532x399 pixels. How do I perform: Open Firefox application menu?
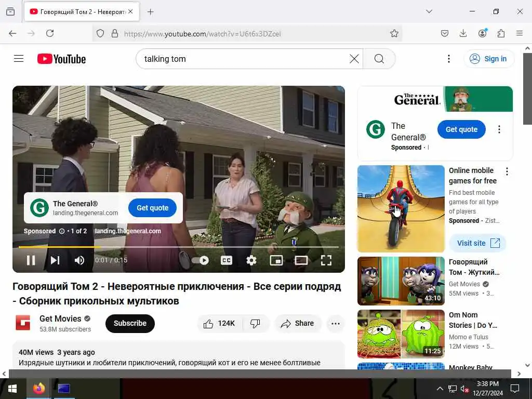point(520,33)
